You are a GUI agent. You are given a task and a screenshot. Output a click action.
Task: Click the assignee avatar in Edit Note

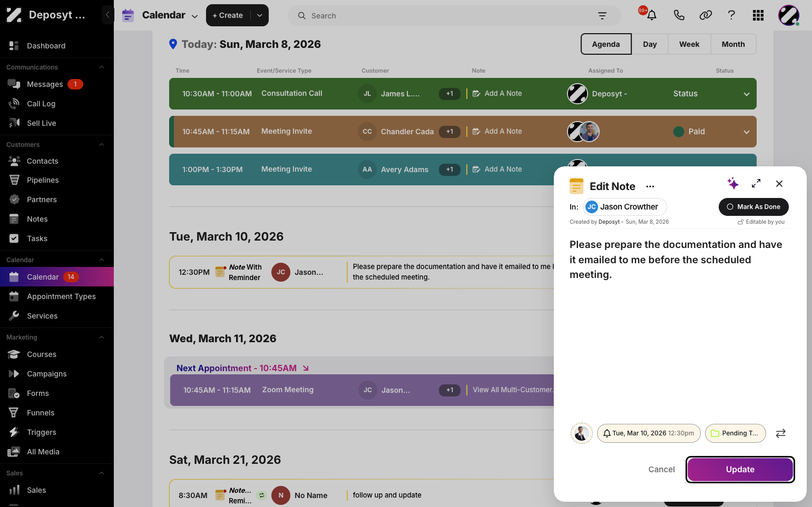tap(582, 433)
